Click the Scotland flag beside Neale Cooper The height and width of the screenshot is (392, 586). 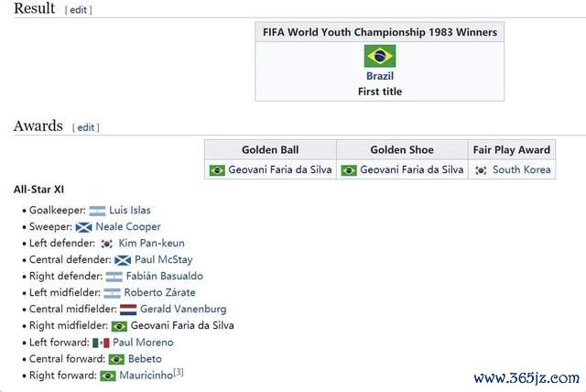(x=83, y=227)
